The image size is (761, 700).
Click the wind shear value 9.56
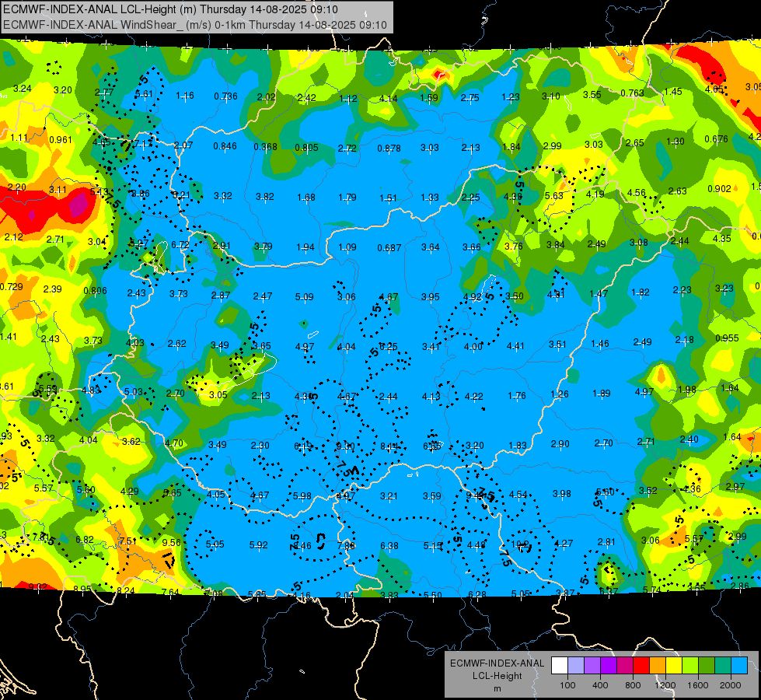pos(171,543)
